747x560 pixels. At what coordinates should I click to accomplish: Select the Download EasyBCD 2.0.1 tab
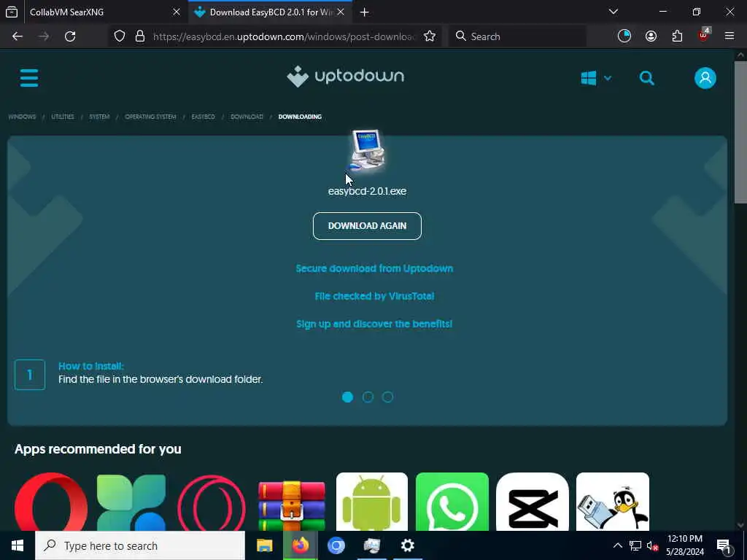[x=270, y=12]
